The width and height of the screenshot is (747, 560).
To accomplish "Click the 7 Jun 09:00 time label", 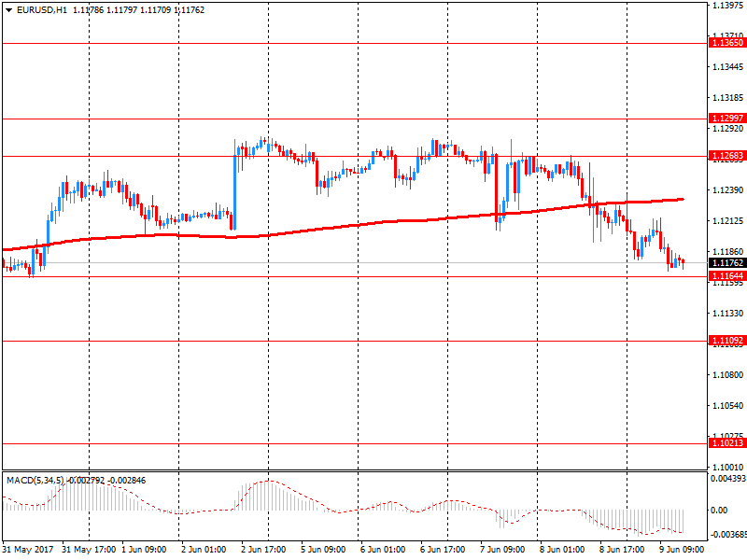I will pos(502,550).
